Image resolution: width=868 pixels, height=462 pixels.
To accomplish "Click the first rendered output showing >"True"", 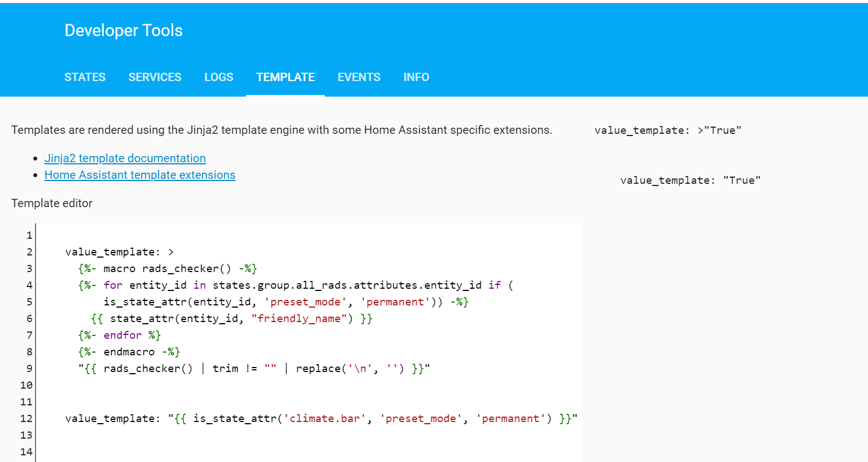I will point(668,130).
